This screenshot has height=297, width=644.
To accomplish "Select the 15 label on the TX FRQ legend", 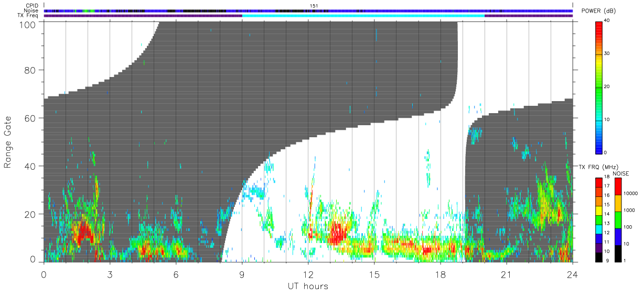I will (x=607, y=205).
